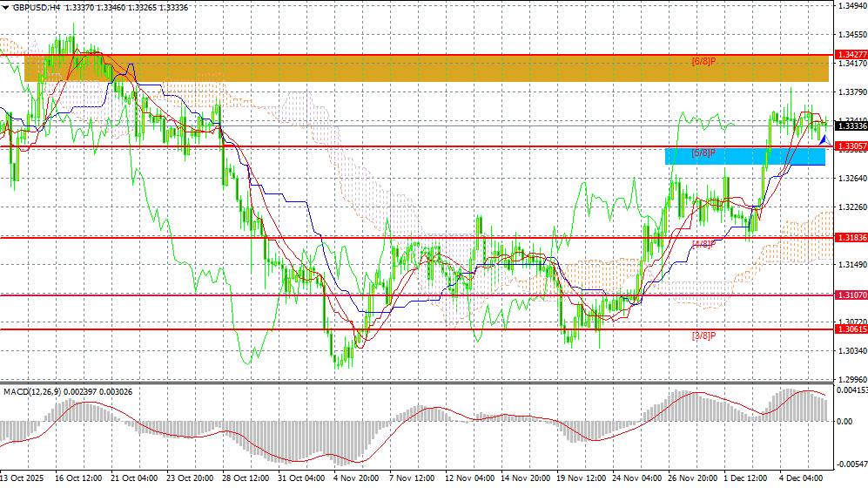The image size is (868, 488).
Task: Click the 13 Oct 2025 date label
Action: click(22, 478)
